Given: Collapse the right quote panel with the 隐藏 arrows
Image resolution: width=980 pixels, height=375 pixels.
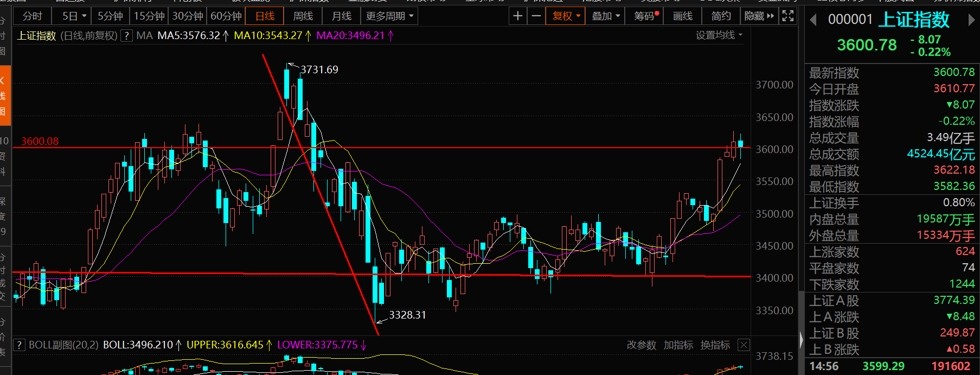Looking at the screenshot, I should click(x=759, y=16).
